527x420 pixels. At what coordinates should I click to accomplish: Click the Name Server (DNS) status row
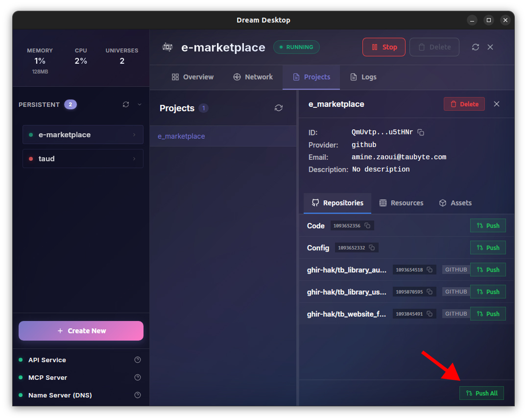click(x=81, y=395)
